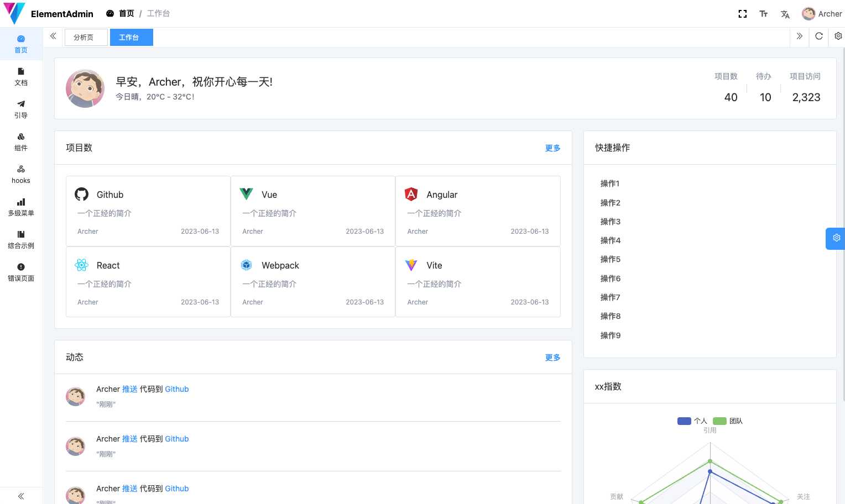Image resolution: width=845 pixels, height=504 pixels.
Task: Collapse sidebar with bottom double-chevron
Action: pyautogui.click(x=21, y=496)
